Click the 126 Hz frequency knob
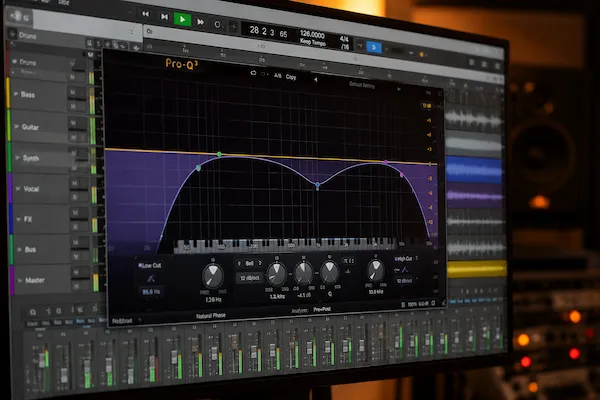The image size is (600, 400). pos(213,276)
